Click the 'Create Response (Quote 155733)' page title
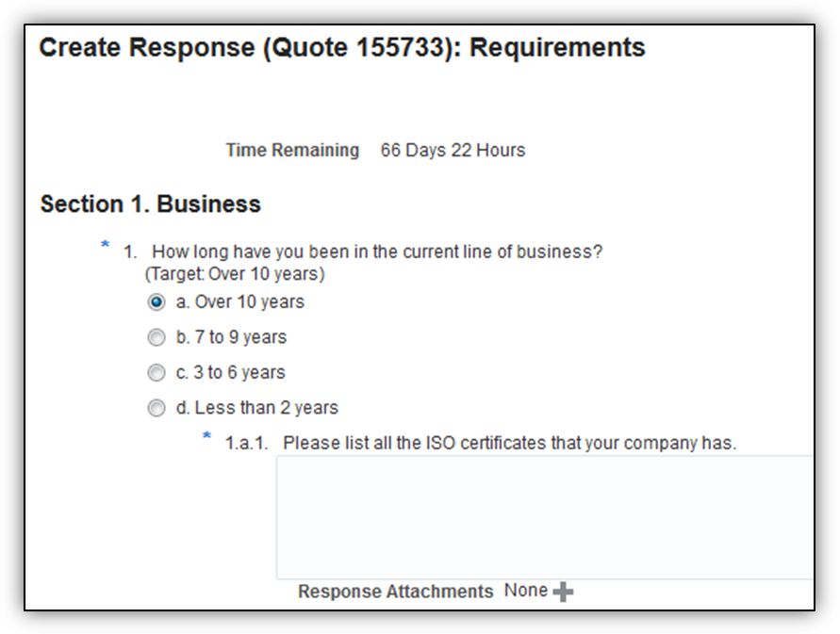Screen dimensions: 840x634 [x=341, y=48]
